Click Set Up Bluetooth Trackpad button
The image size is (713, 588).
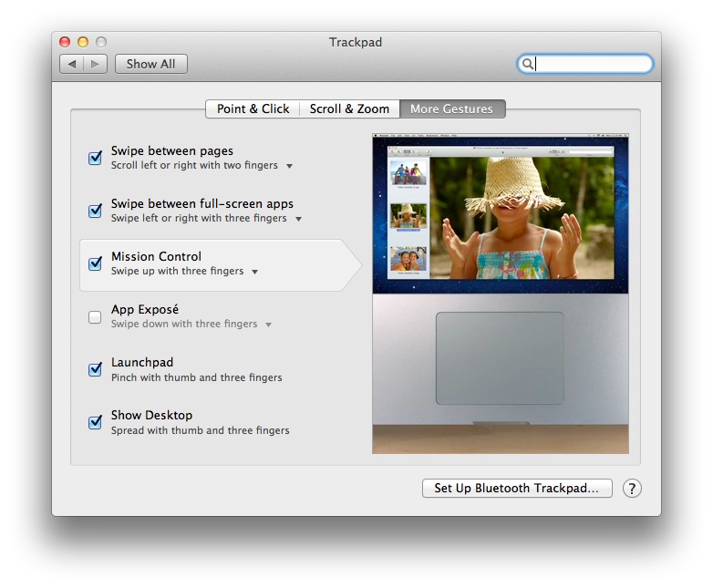[x=516, y=489]
